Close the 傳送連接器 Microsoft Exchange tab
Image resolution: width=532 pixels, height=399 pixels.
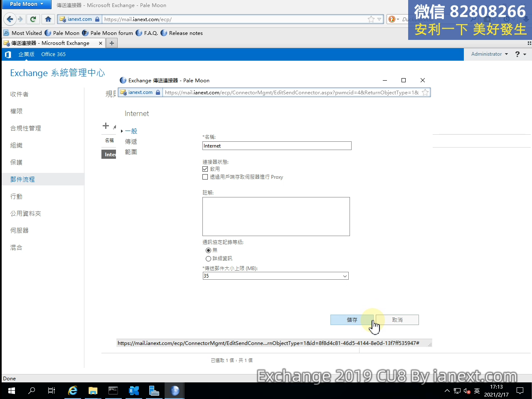click(x=101, y=43)
